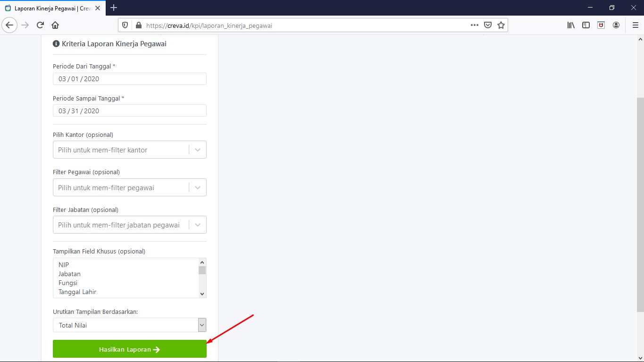Restore down the browser window
This screenshot has width=644, height=362.
coord(612,8)
